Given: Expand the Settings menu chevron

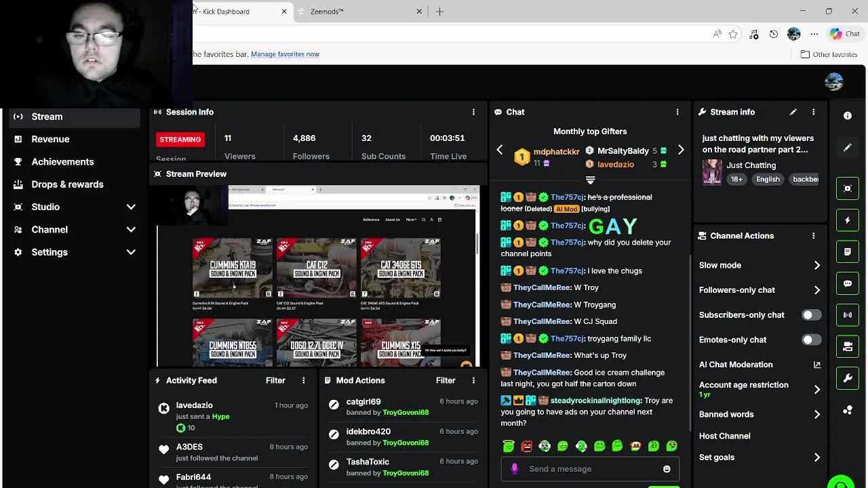Looking at the screenshot, I should point(131,252).
